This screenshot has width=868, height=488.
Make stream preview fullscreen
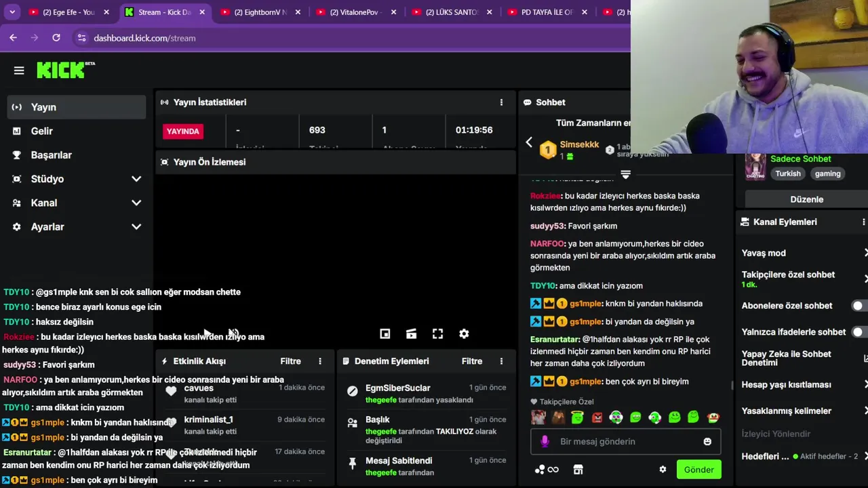pyautogui.click(x=437, y=334)
